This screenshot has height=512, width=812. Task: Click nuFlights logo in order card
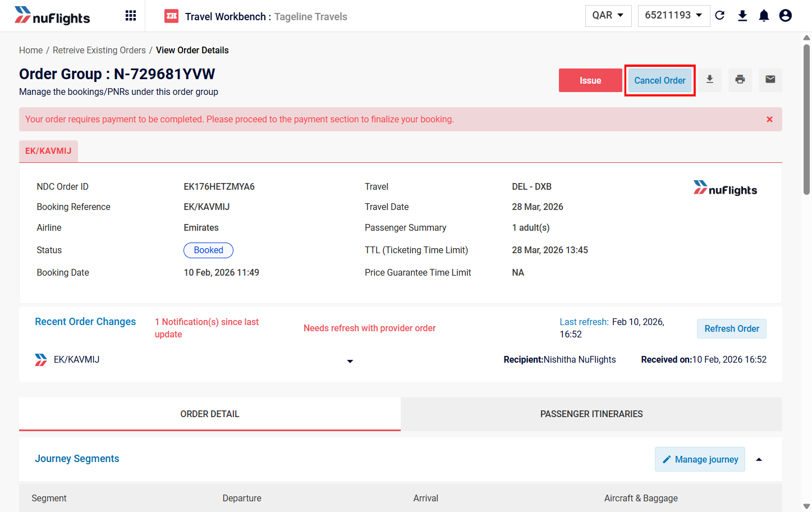725,188
